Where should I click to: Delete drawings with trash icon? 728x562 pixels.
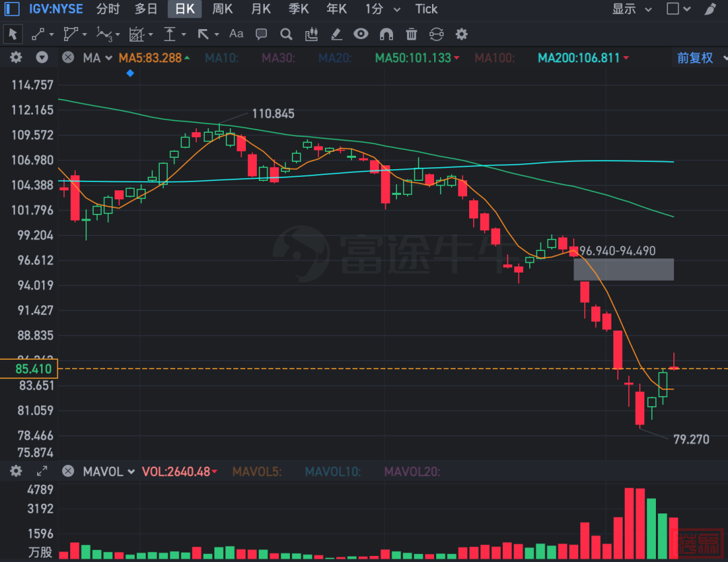(411, 34)
